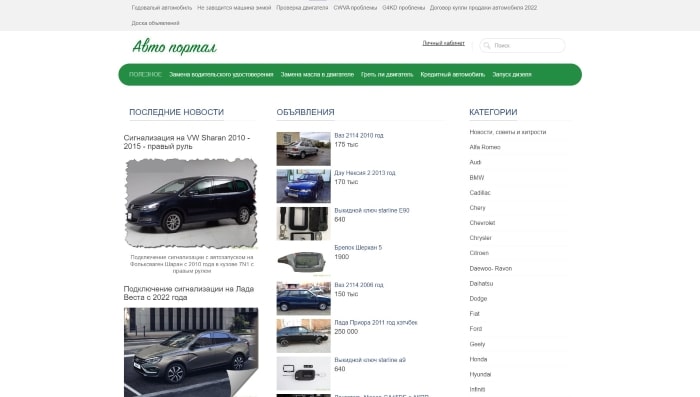Open G4KD проблемы top link

pos(403,8)
